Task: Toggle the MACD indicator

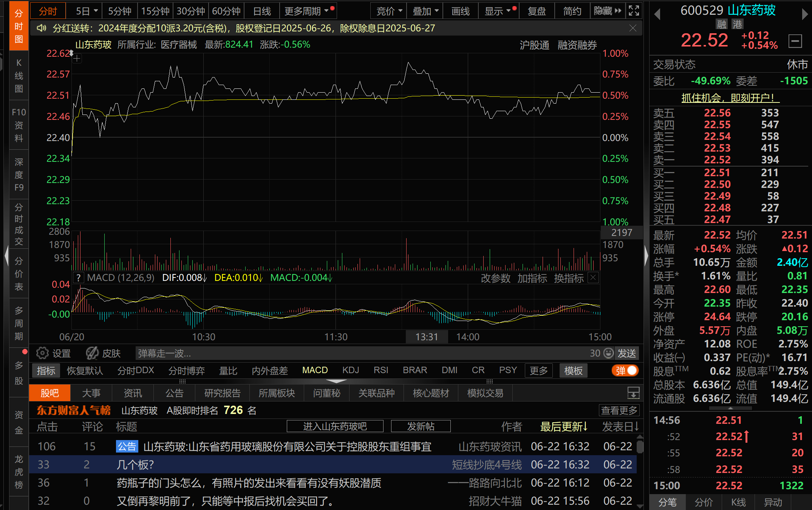Action: tap(315, 370)
